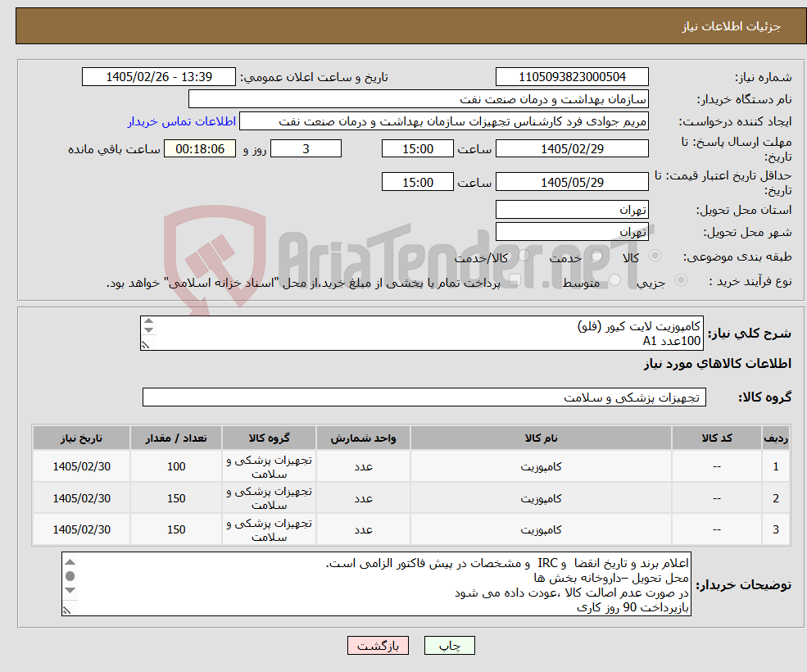Select the کالا/خدمت radio button
Viewport: 807px width, 672px height.
click(x=524, y=256)
